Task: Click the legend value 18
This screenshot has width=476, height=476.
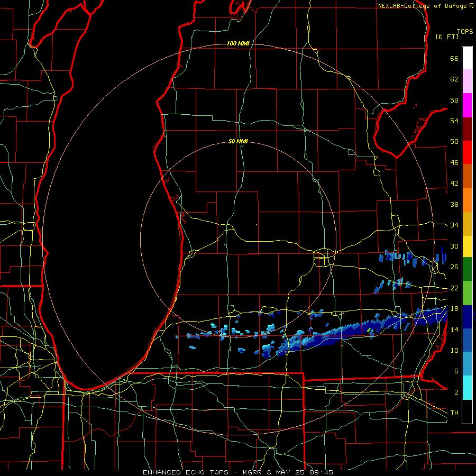Action: (454, 309)
